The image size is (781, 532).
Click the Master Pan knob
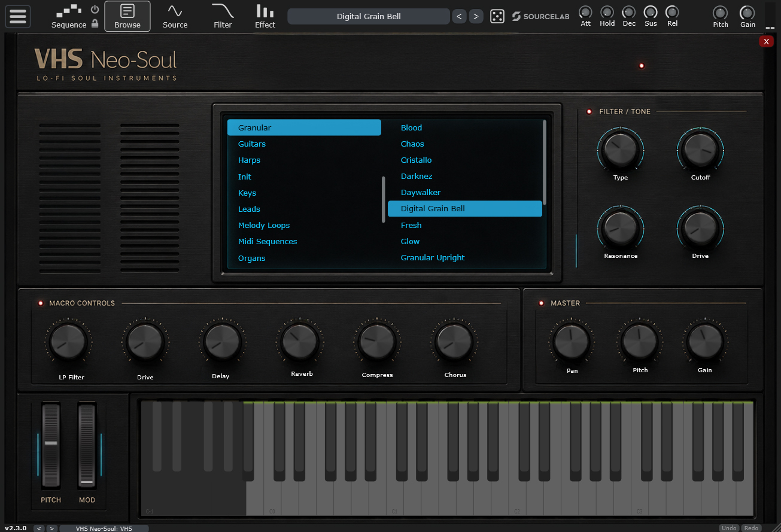(572, 341)
